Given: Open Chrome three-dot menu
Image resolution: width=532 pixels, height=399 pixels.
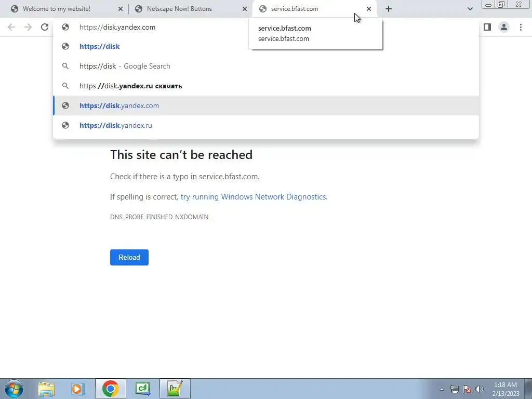Looking at the screenshot, I should [x=521, y=27].
